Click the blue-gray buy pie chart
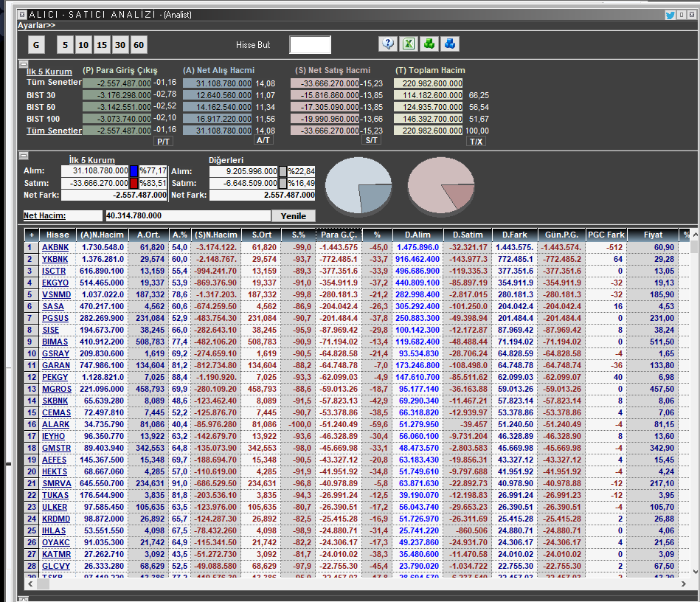Viewport: 700px width, 602px height. click(x=358, y=185)
